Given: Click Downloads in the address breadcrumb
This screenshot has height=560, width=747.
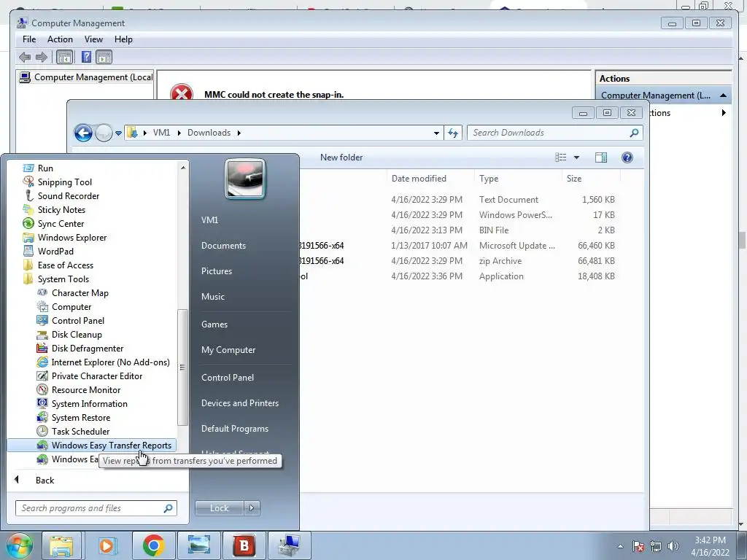Looking at the screenshot, I should [x=209, y=133].
